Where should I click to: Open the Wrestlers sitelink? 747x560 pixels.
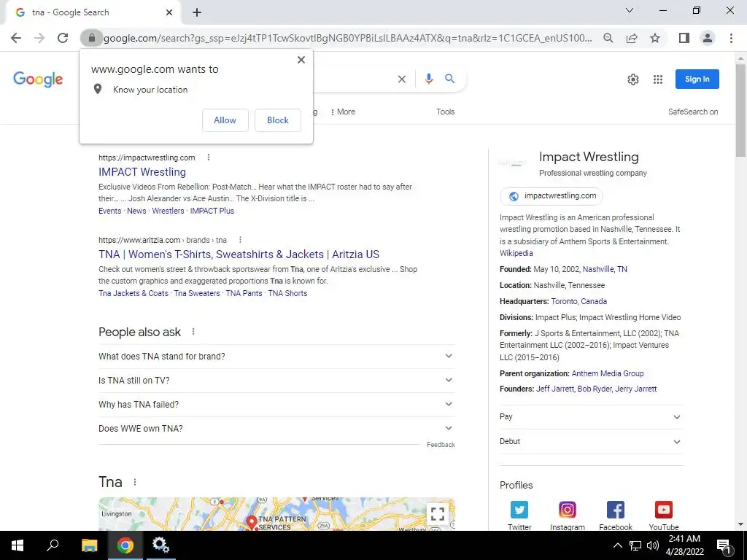[168, 211]
